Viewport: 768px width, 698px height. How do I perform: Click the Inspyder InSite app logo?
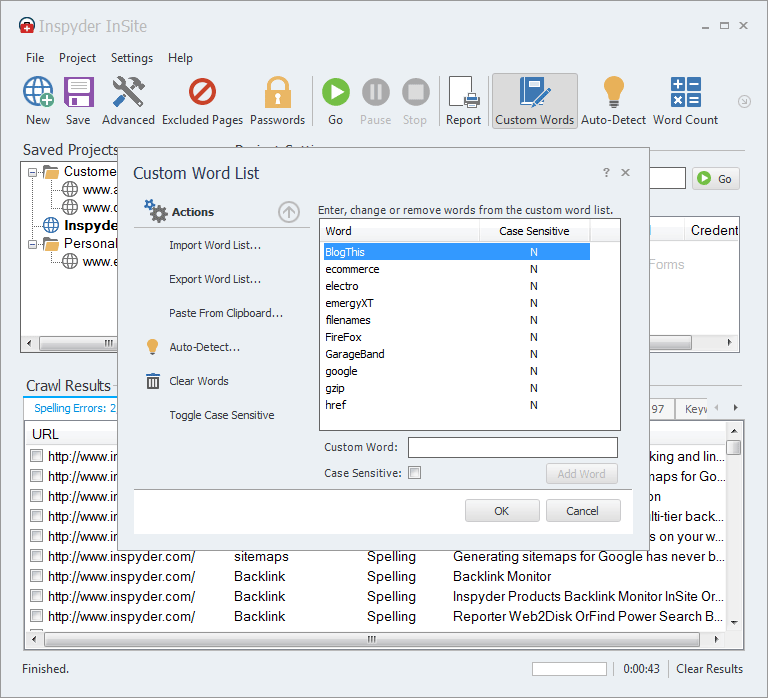coord(26,25)
